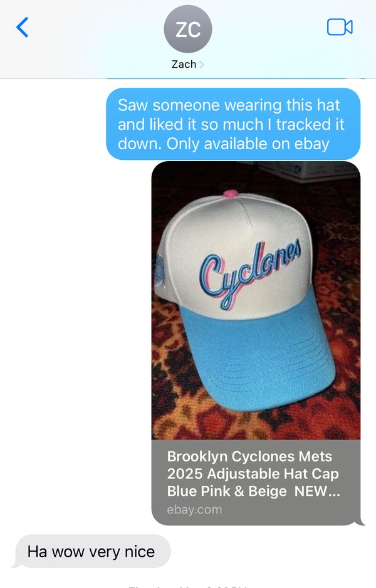The height and width of the screenshot is (588, 376).
Task: Tap the partially visible timestamp at bottom
Action: click(x=187, y=585)
